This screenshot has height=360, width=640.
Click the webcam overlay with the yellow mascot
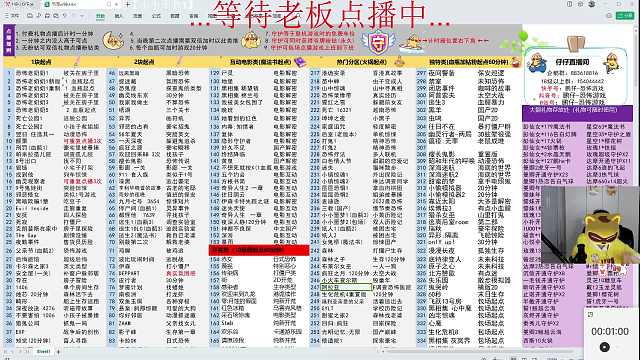pos(590,224)
